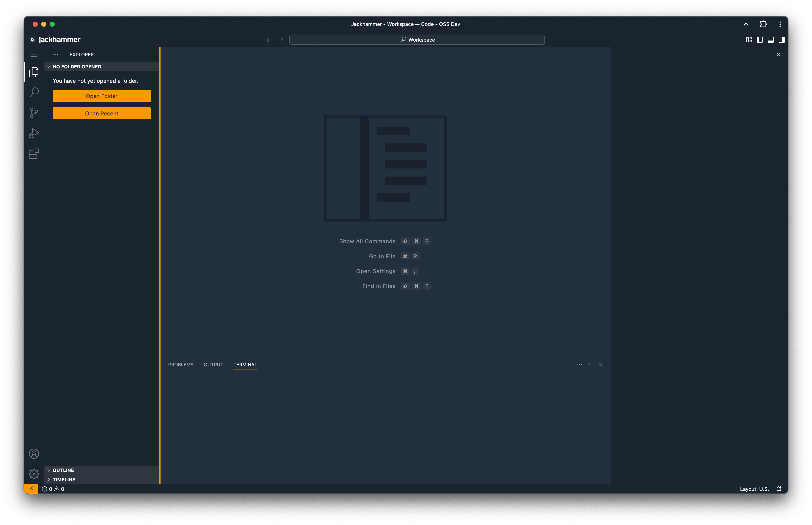
Task: Click Layout: U.S. in status bar
Action: (x=754, y=489)
